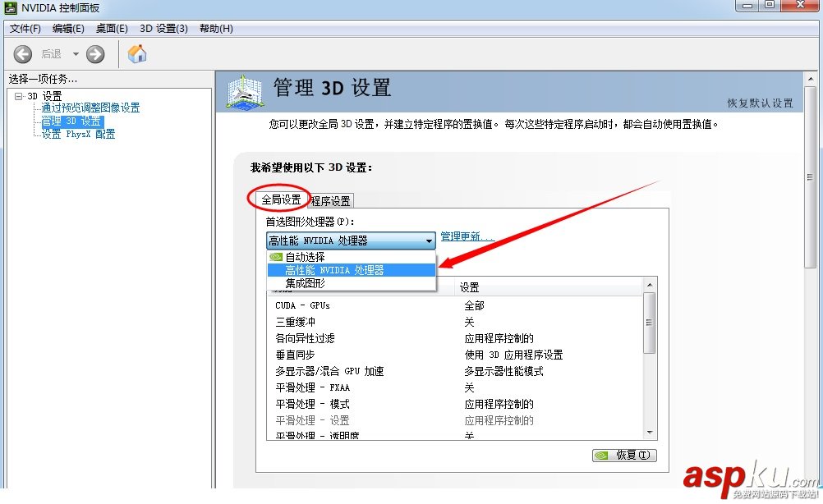Screen dimensions: 823x504
Task: Select the 多显示器/混合 GPU 加速 row
Action: 454,371
